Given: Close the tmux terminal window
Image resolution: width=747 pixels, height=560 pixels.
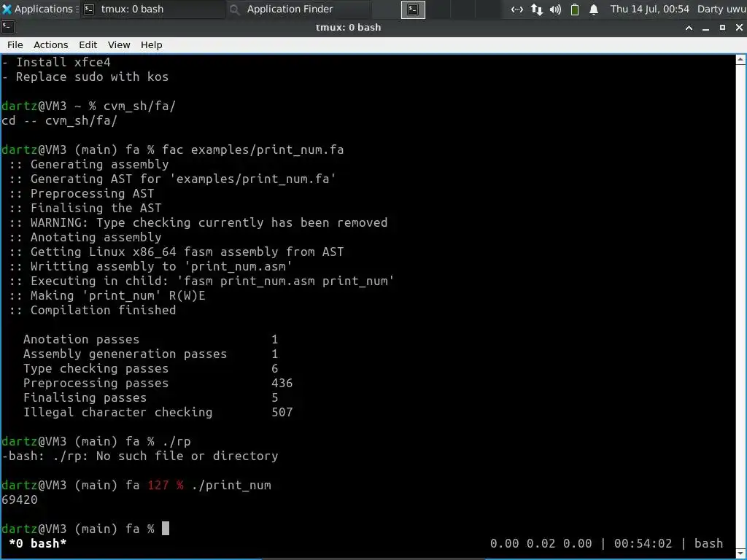Looking at the screenshot, I should pos(739,28).
